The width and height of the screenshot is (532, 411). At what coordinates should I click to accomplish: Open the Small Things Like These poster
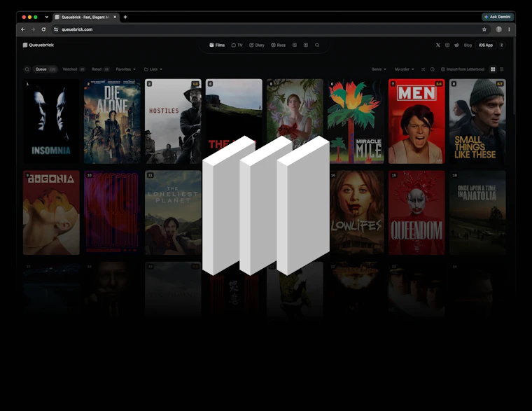point(477,121)
